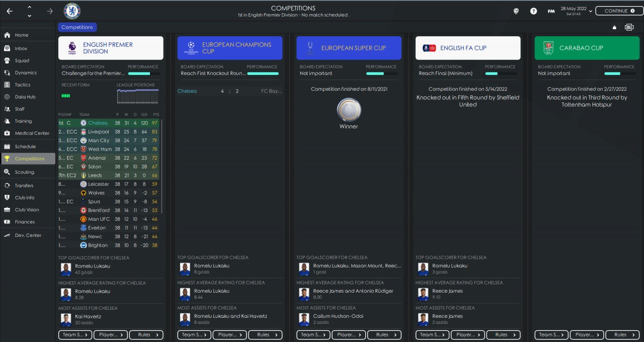This screenshot has height=342, width=644.
Task: Expand Player... under European Champions Cup
Action: click(x=230, y=334)
